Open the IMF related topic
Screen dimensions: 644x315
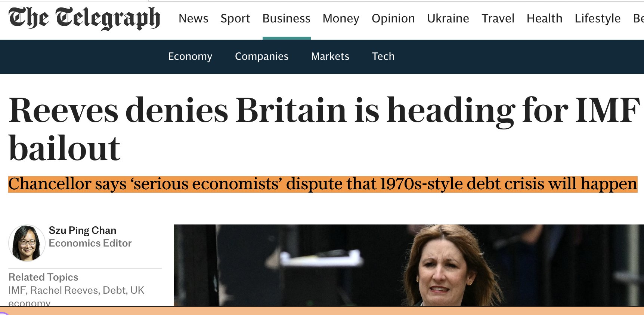pyautogui.click(x=17, y=290)
